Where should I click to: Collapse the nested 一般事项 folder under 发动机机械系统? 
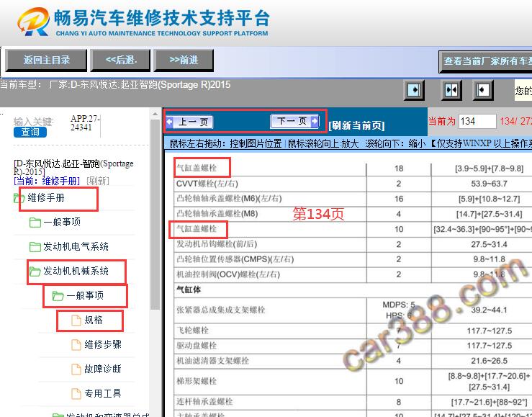(58, 295)
